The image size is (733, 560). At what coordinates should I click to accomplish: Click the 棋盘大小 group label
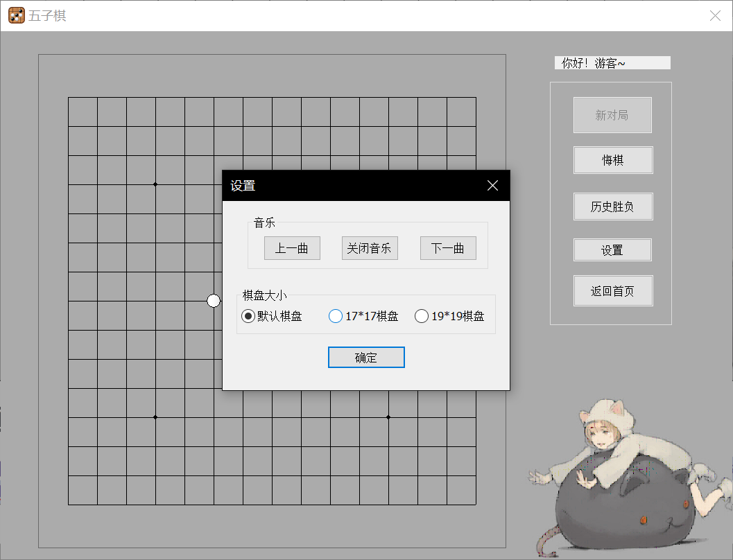coord(264,295)
